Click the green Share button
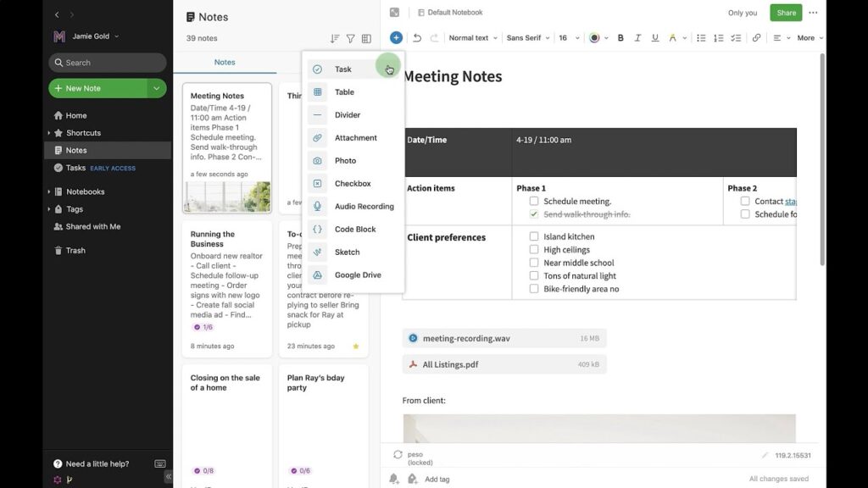This screenshot has height=488, width=868. 786,13
